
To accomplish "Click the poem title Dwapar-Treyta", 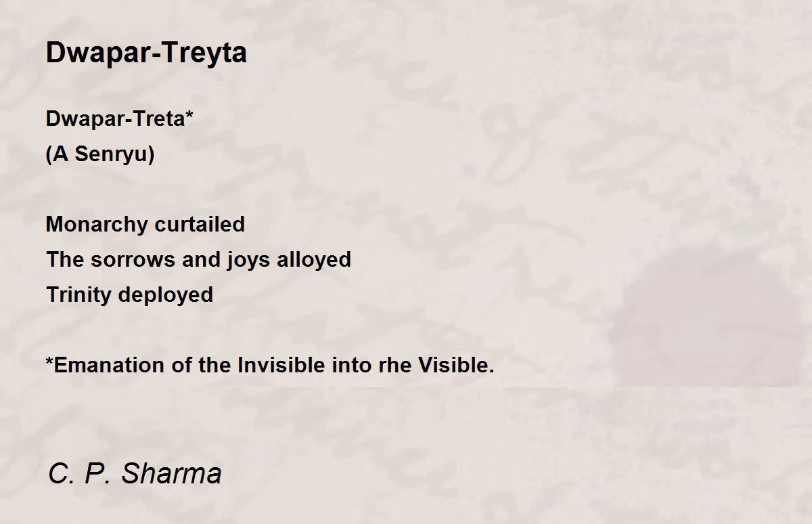I will pos(146,53).
